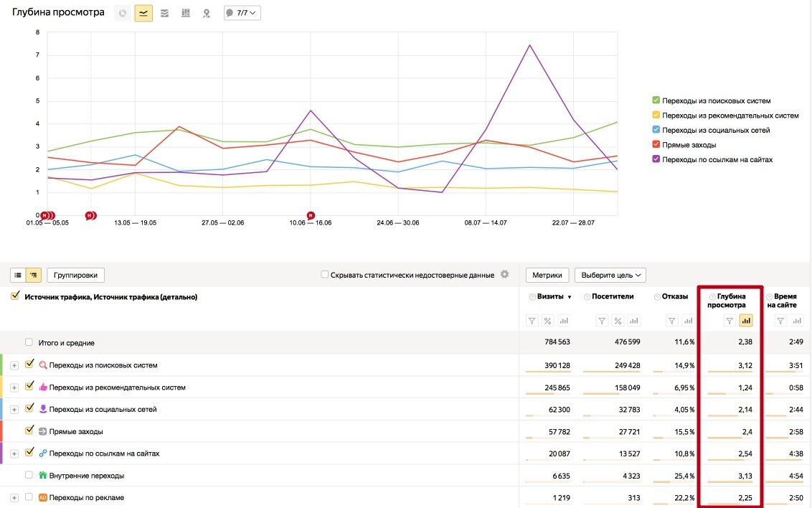
Task: Check the Итого и средние checkbox
Action: pos(29,343)
